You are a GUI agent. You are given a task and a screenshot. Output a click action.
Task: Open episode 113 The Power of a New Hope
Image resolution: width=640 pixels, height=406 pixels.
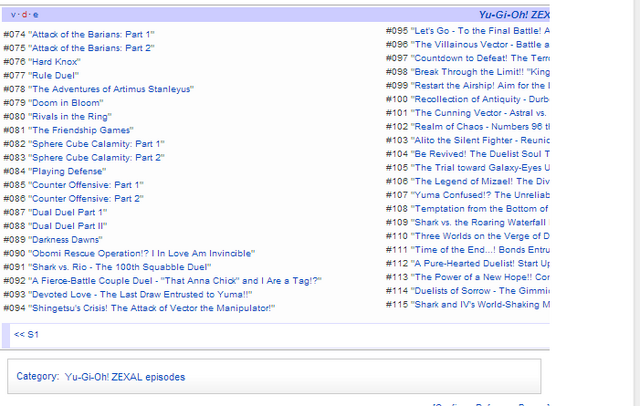(x=480, y=277)
